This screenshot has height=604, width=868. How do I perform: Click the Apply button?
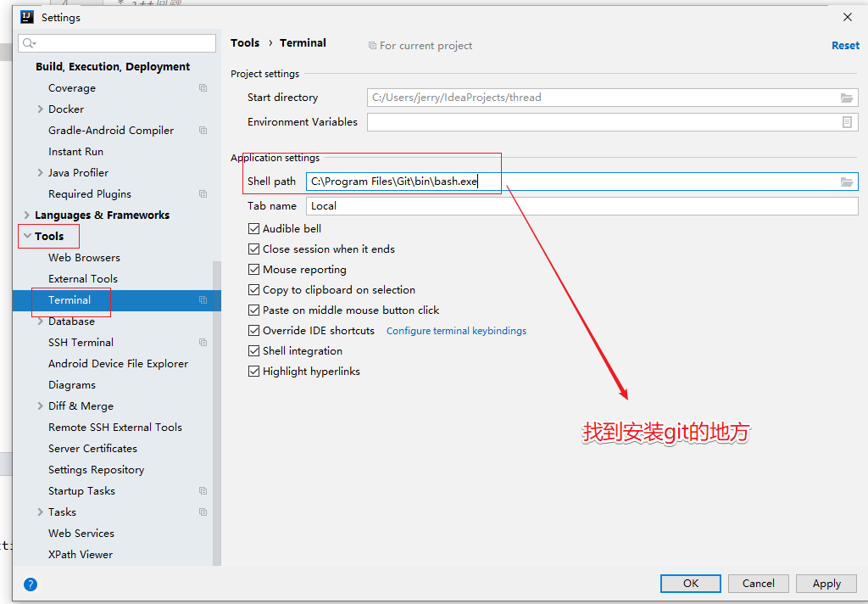tap(826, 584)
